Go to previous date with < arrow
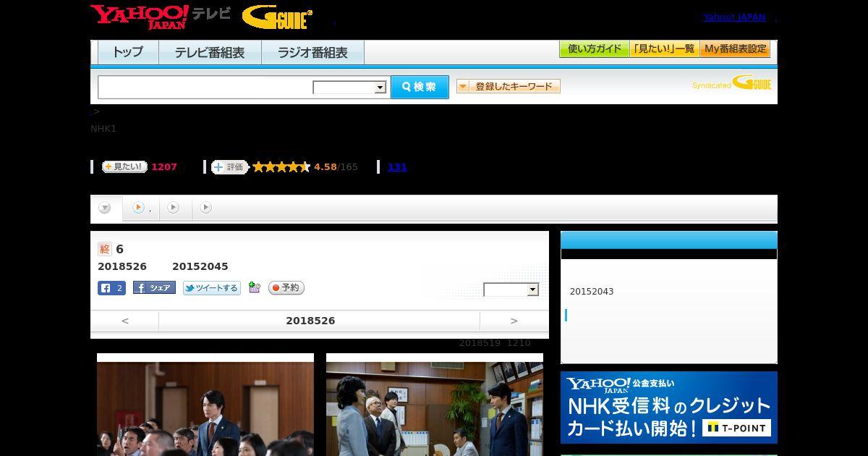Viewport: 868px width, 456px height. coord(124,321)
